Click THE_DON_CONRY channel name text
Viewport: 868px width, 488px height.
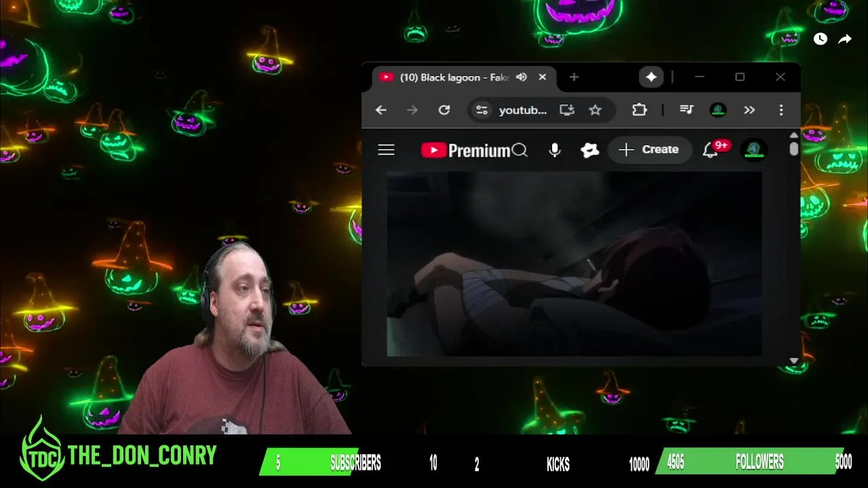[142, 455]
